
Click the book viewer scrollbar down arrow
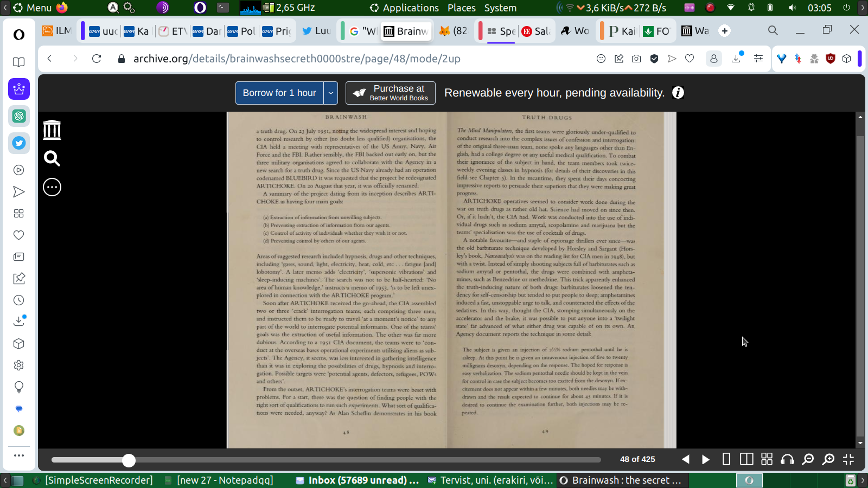[x=860, y=443]
